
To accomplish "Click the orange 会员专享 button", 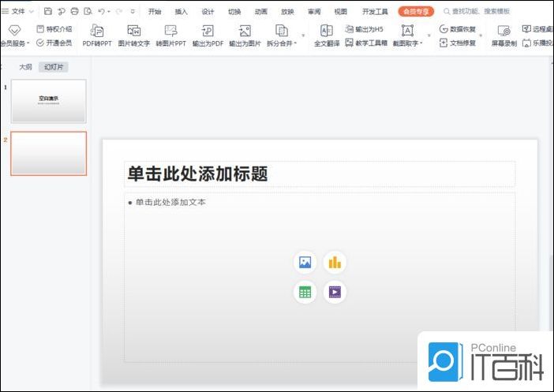I will (416, 12).
